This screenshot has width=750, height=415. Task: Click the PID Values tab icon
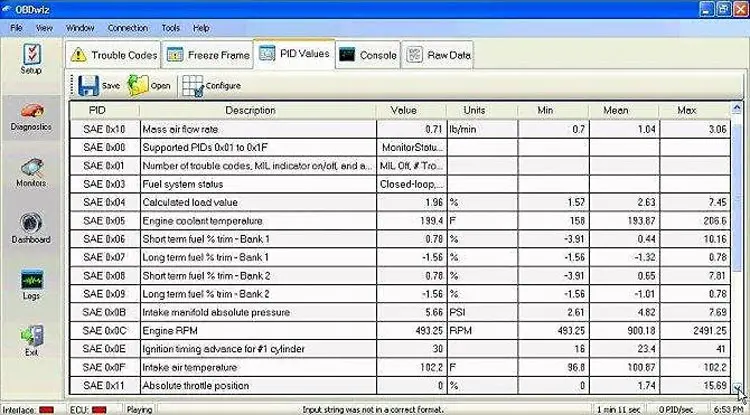(266, 53)
